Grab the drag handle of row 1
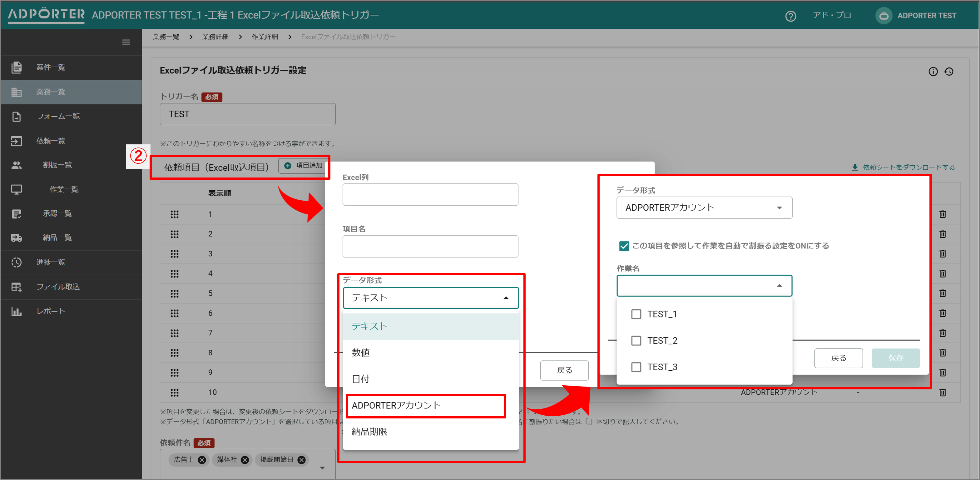The image size is (980, 480). (174, 214)
